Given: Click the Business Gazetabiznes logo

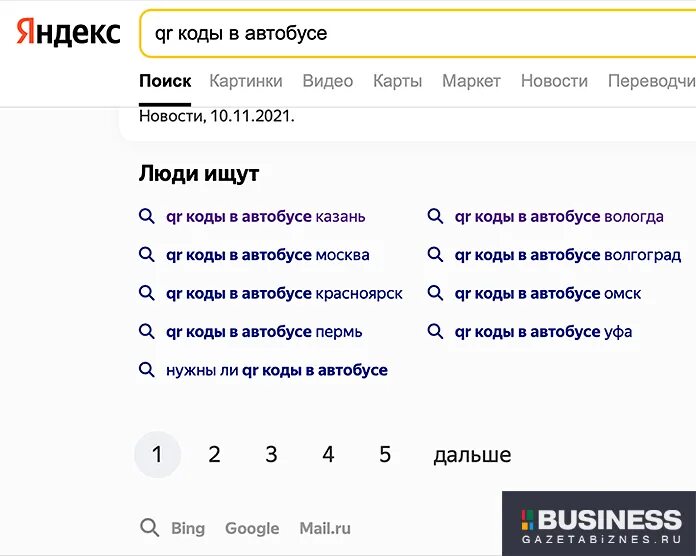Looking at the screenshot, I should (x=599, y=524).
